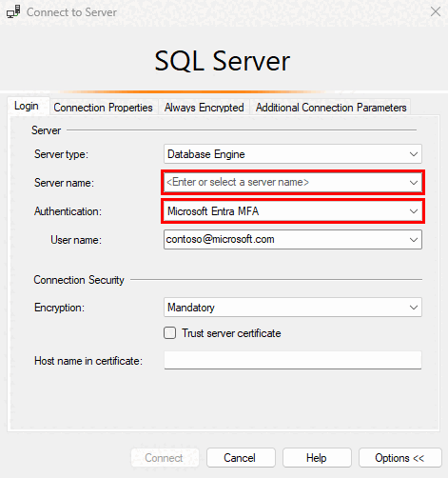This screenshot has height=478, width=448.
Task: Click the Server type: label
Action: [x=61, y=154]
